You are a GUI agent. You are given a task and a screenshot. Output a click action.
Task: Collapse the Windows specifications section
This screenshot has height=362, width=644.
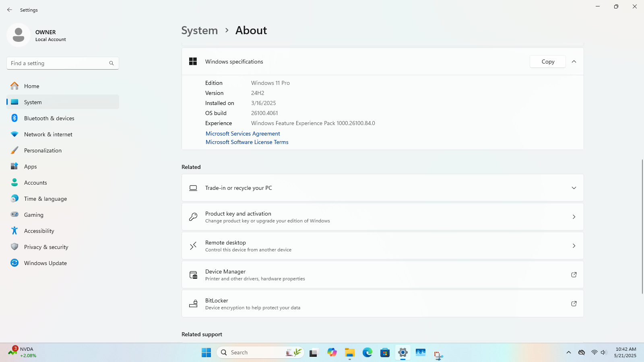[x=574, y=62]
